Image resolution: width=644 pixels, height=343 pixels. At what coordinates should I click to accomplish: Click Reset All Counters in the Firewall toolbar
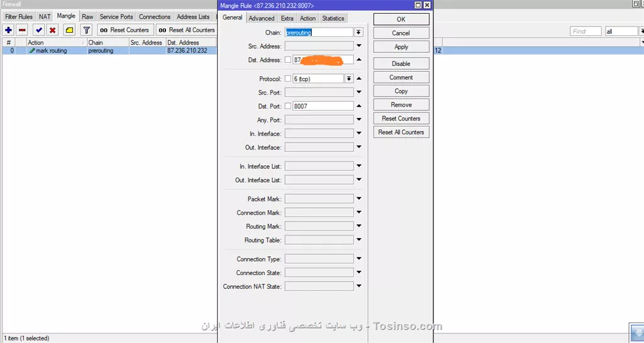tap(187, 30)
